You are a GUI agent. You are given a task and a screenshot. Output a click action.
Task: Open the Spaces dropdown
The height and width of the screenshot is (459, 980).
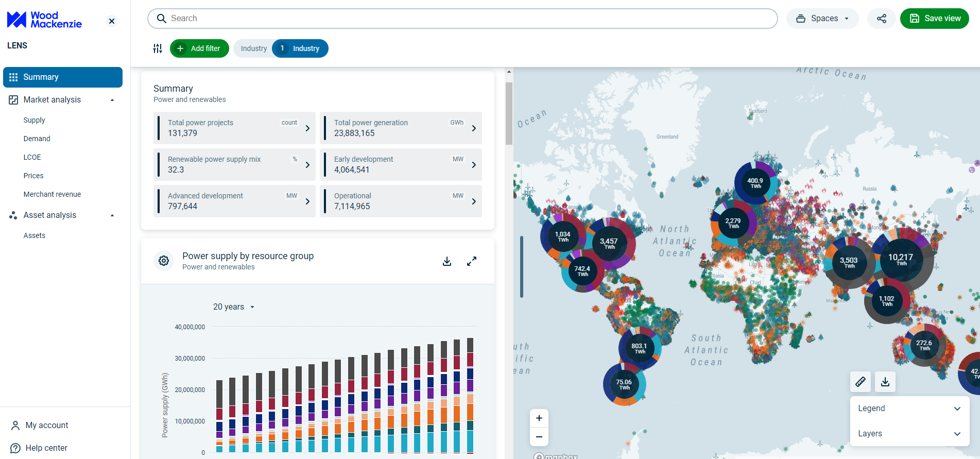[822, 19]
